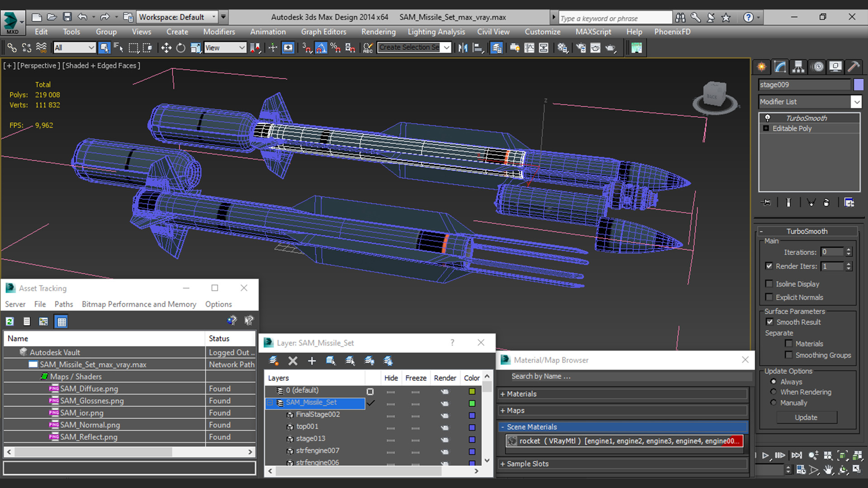Open the Hierarchy command panel tab

(798, 67)
